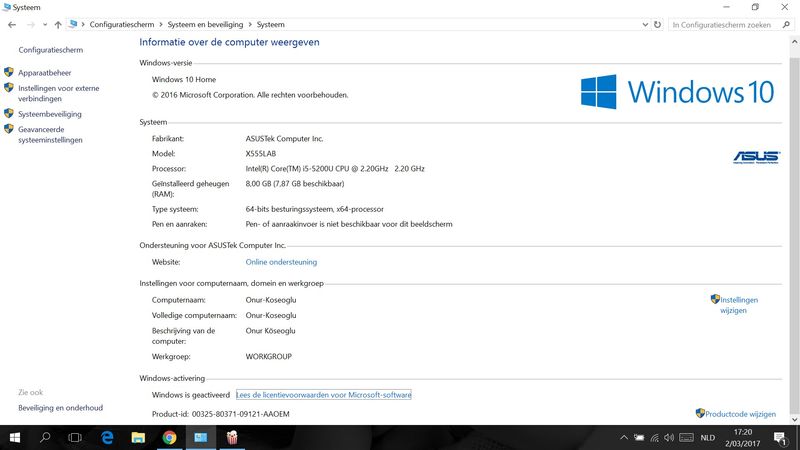Image resolution: width=800 pixels, height=450 pixels.
Task: Click the Configuratiescherm breadcrumb
Action: tap(122, 24)
